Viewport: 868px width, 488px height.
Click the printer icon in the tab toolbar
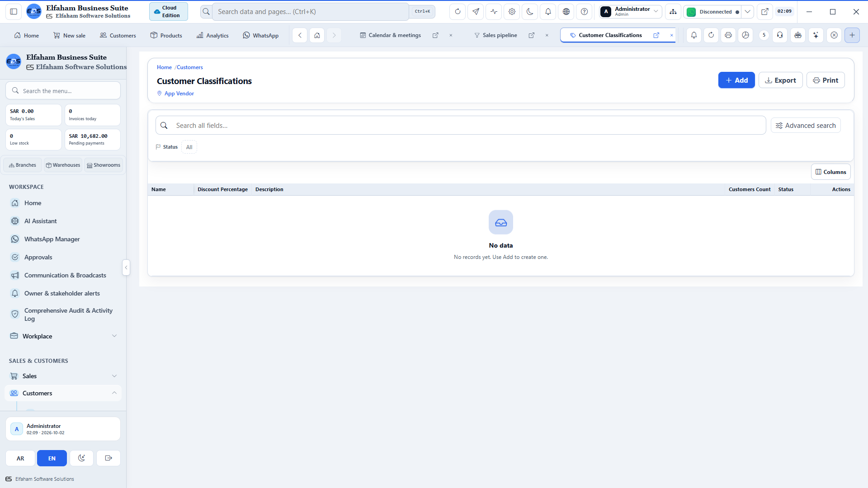click(x=728, y=35)
